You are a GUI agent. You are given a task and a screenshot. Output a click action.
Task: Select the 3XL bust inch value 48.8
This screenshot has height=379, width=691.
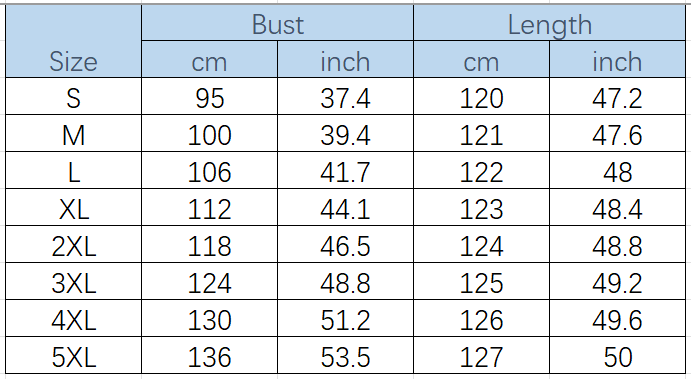(345, 282)
